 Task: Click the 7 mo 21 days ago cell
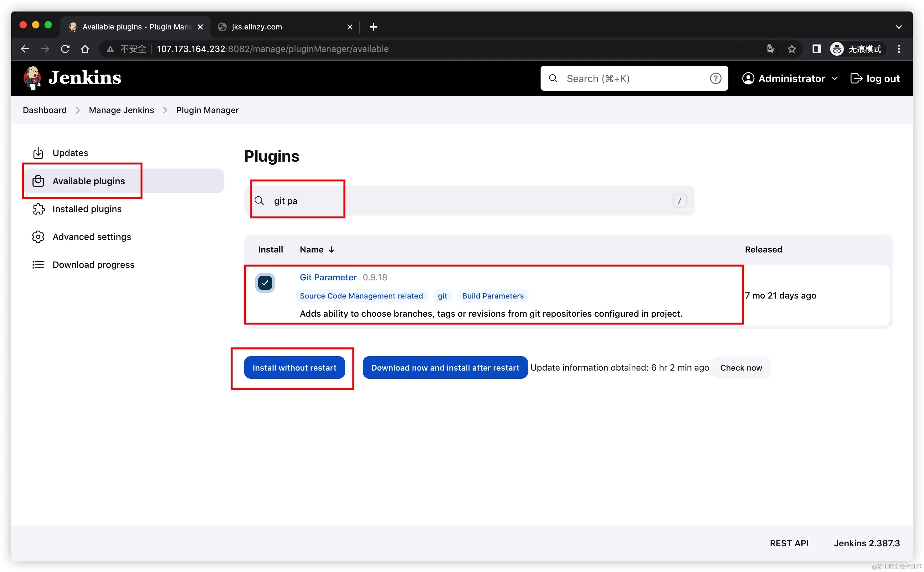point(780,295)
